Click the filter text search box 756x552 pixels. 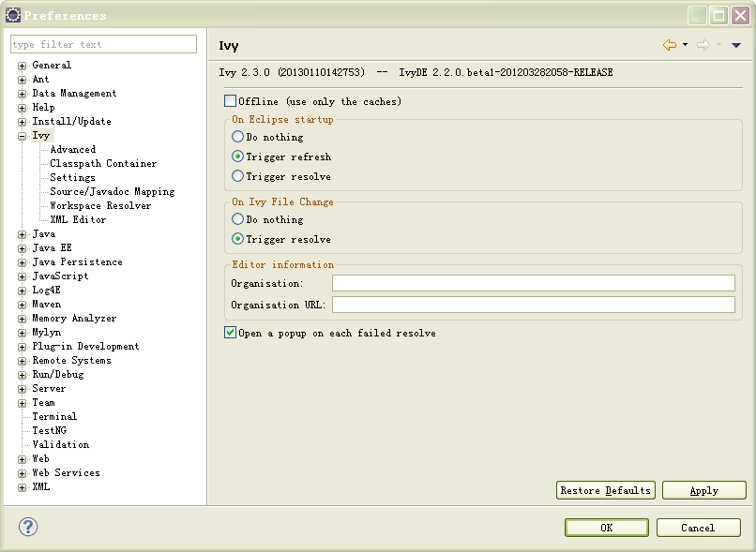point(103,44)
